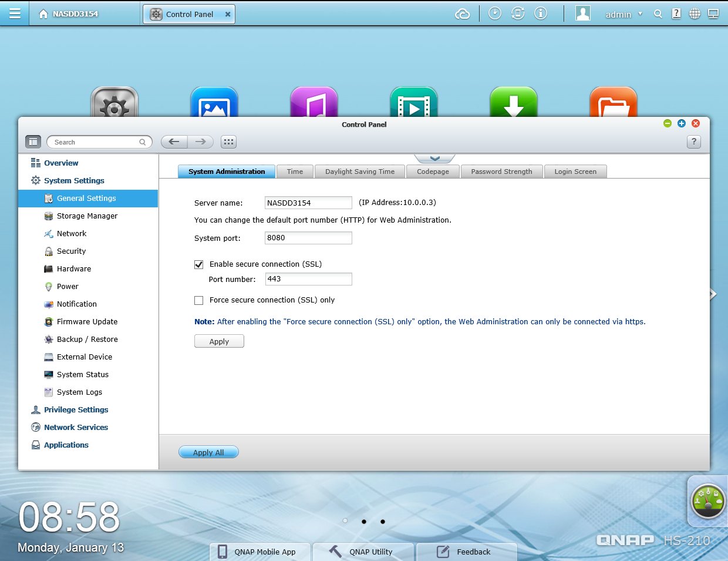Image resolution: width=728 pixels, height=561 pixels.
Task: Switch to Password Strength tab
Action: [x=501, y=172]
